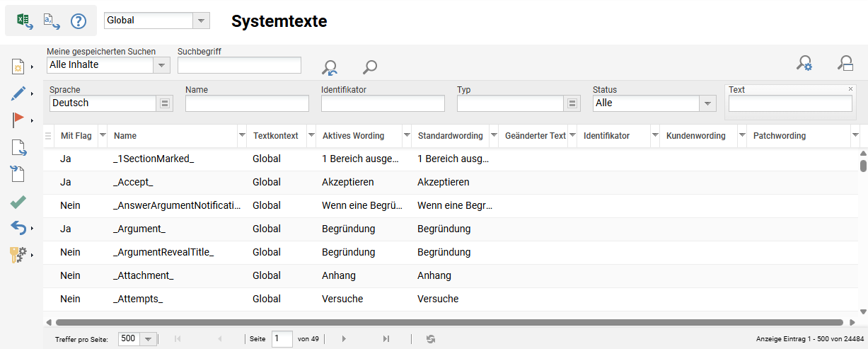This screenshot has height=349, width=868.
Task: Expand the Status dropdown showing Alle
Action: pyautogui.click(x=707, y=103)
